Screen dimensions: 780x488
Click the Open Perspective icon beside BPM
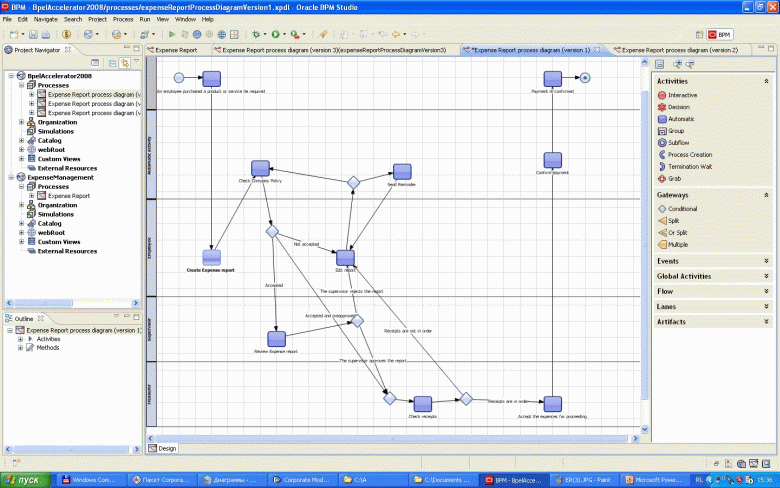[699, 34]
